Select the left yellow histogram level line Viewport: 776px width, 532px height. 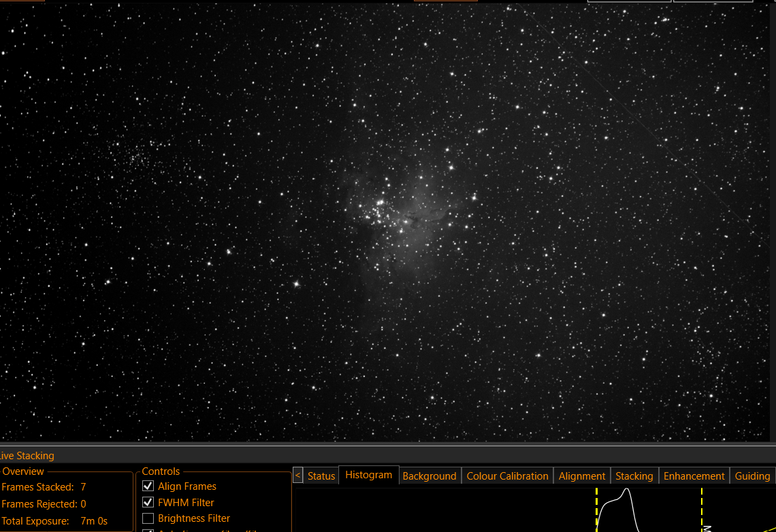(597, 510)
